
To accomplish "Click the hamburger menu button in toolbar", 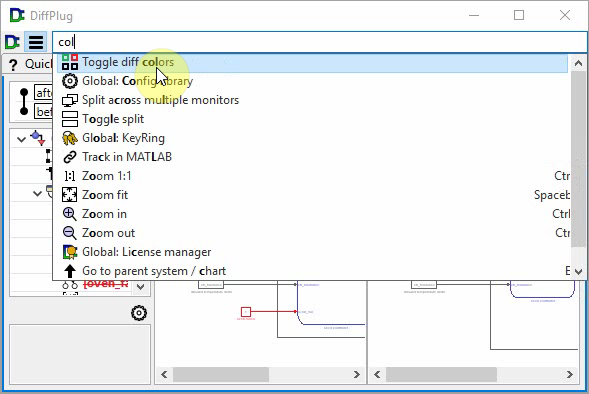I will [x=36, y=42].
